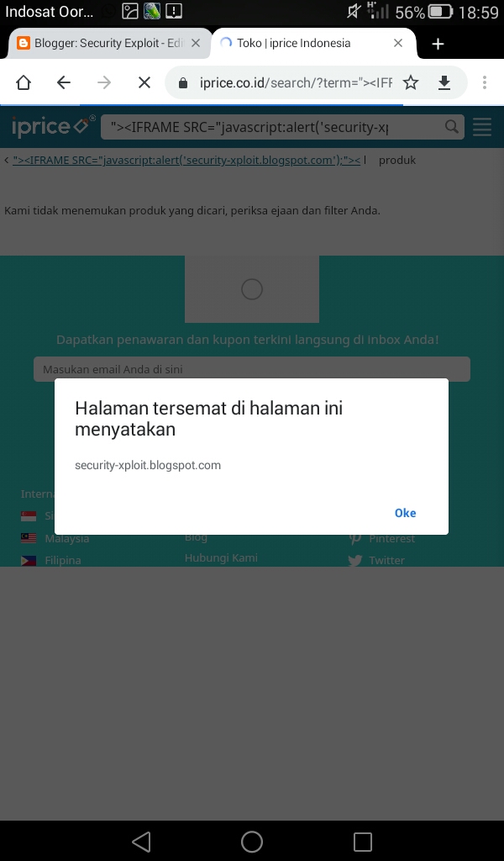Stop page loading with the X icon
Image resolution: width=504 pixels, height=861 pixels.
point(144,83)
